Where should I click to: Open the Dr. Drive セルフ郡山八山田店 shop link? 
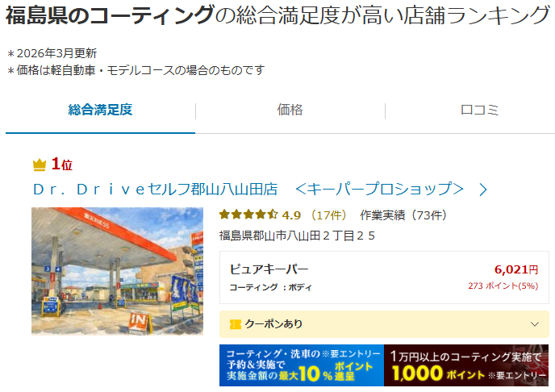[x=248, y=190]
